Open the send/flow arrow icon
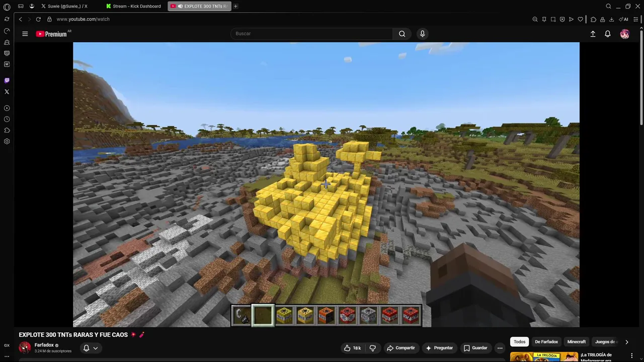The image size is (644, 362). click(571, 19)
